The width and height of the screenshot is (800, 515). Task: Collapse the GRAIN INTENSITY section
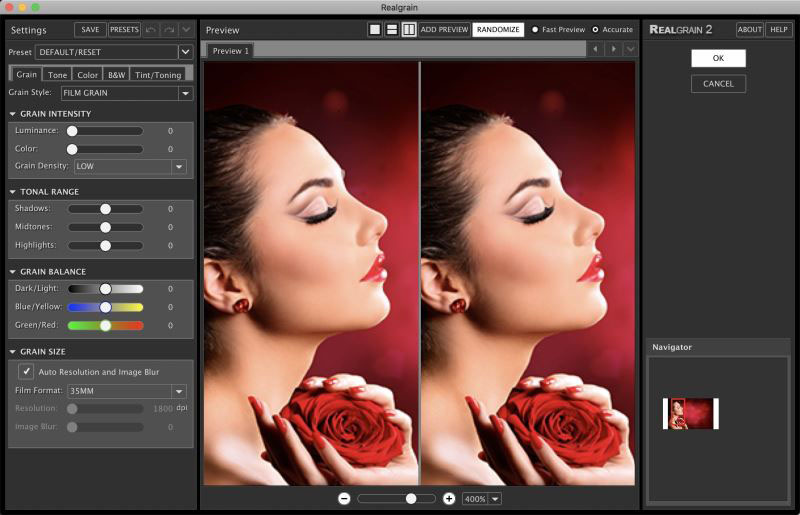pos(13,114)
